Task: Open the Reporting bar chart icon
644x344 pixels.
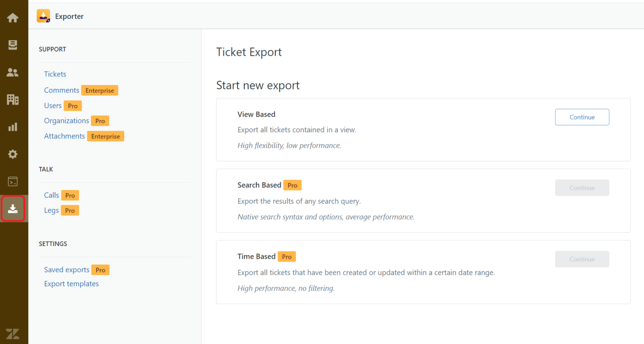Action: (x=13, y=127)
